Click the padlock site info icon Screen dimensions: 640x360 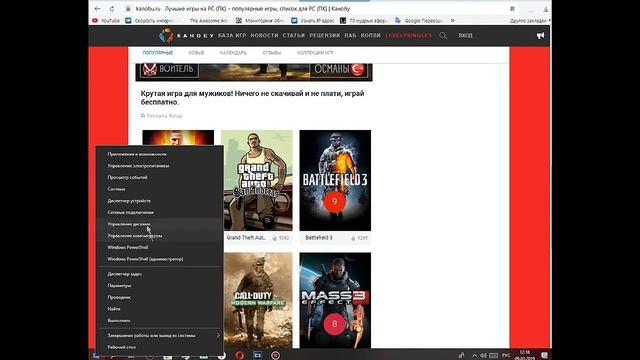coord(128,9)
